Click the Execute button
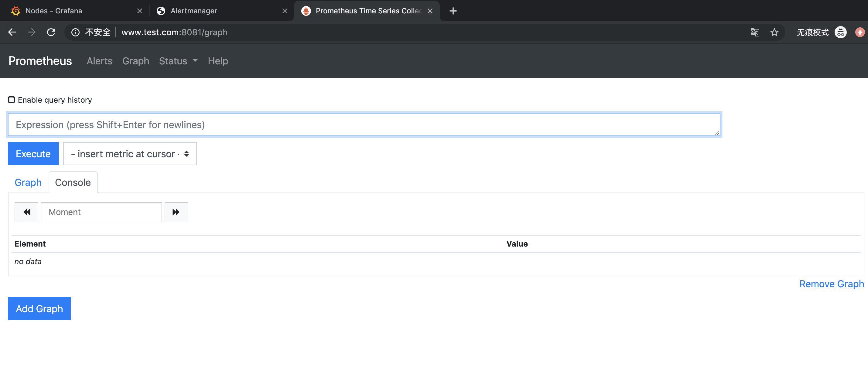 (x=33, y=154)
